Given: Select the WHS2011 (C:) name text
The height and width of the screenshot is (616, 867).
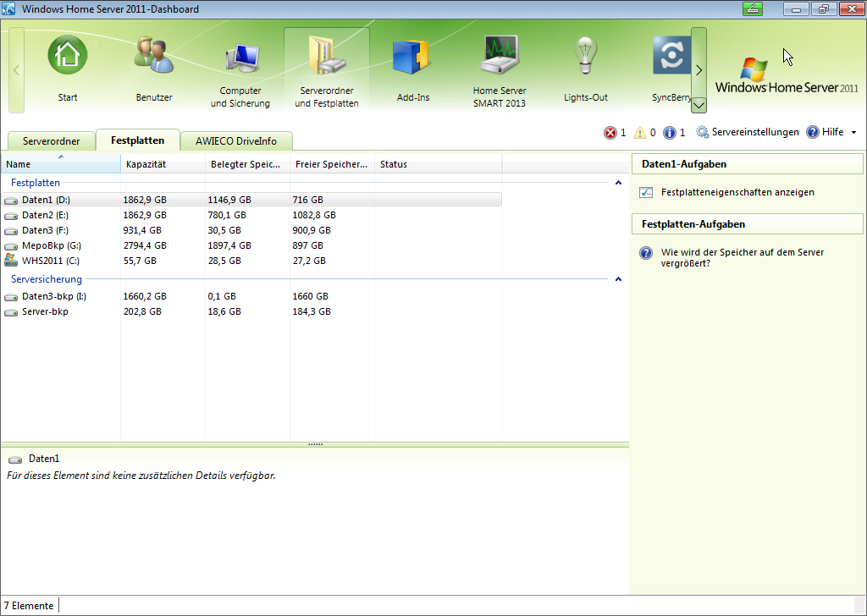Looking at the screenshot, I should [51, 261].
